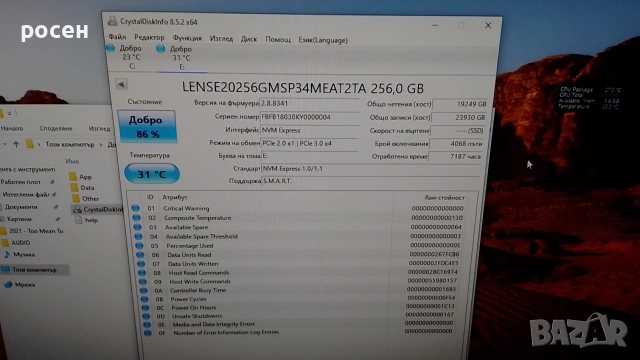Viewport: 640px width, 360px height.
Task: Open the Функция menu
Action: pyautogui.click(x=187, y=38)
